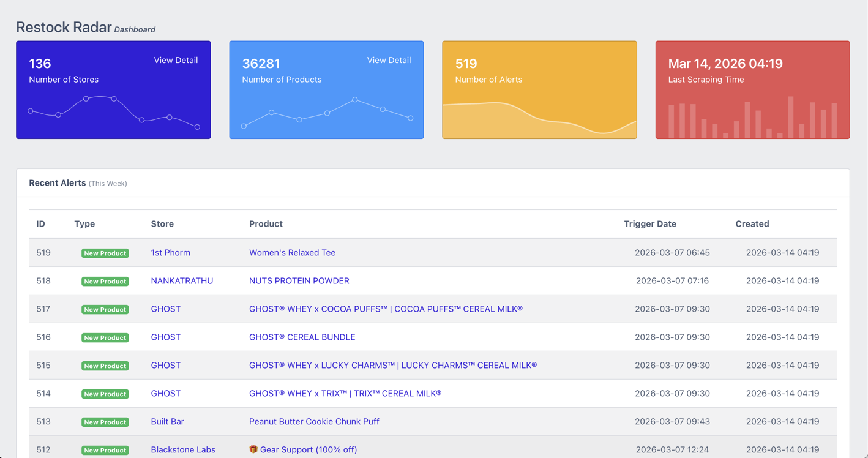The height and width of the screenshot is (458, 868).
Task: Open GHOST store link in row 517
Action: point(166,309)
